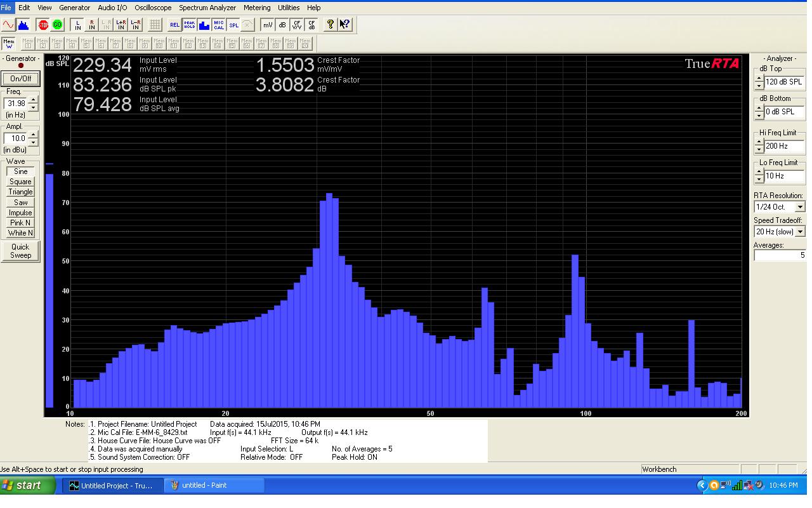Decrease Ampl with the down arrow
Screen dimensions: 812x508
34,141
